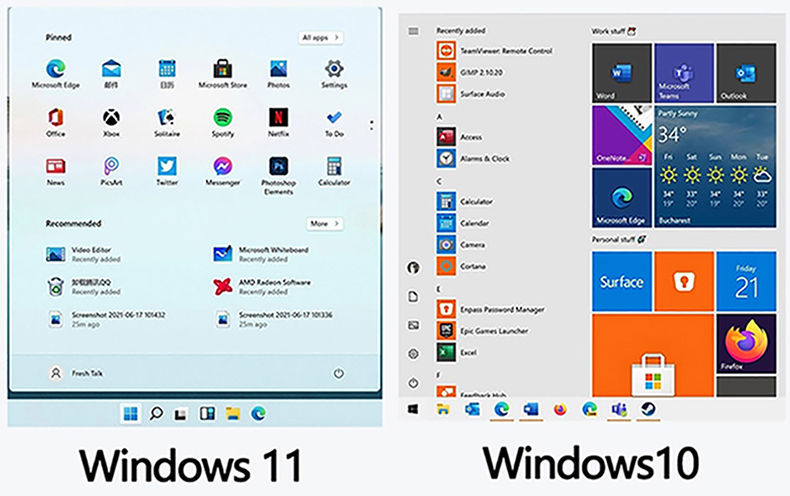
Task: Open Settings gear in Windows 11 pinned apps
Action: (334, 74)
